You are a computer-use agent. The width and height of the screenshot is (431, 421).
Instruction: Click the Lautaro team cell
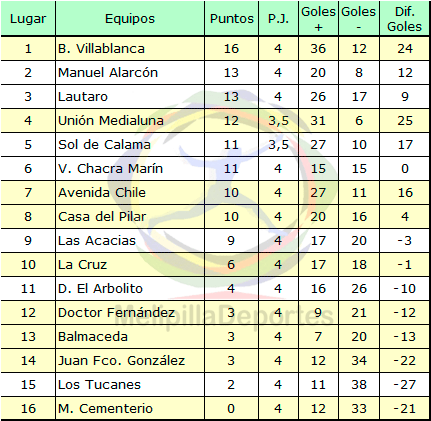[130, 97]
